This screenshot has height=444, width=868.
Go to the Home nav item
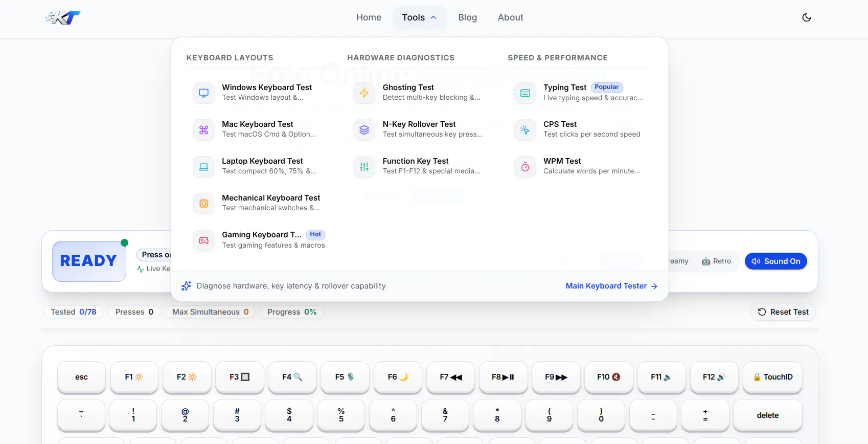[x=369, y=17]
